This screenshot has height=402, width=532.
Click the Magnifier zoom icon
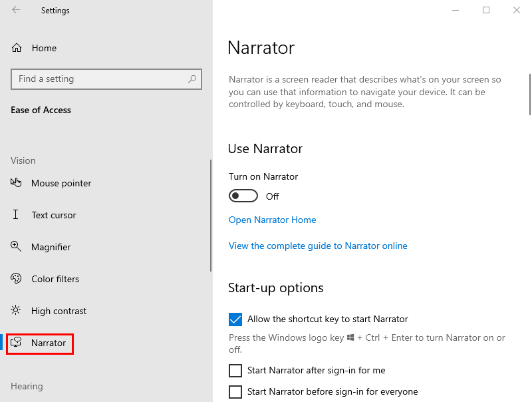click(x=16, y=246)
